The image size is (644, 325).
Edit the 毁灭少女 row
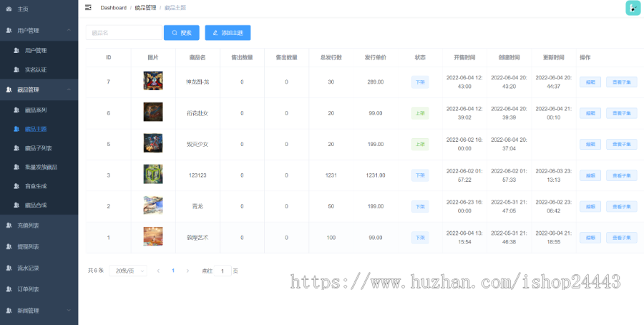pyautogui.click(x=590, y=144)
